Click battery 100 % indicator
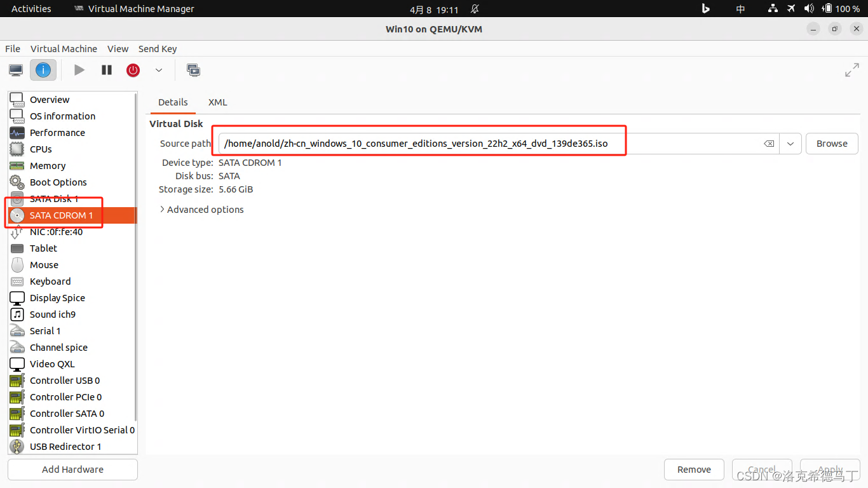The width and height of the screenshot is (868, 488). (841, 9)
